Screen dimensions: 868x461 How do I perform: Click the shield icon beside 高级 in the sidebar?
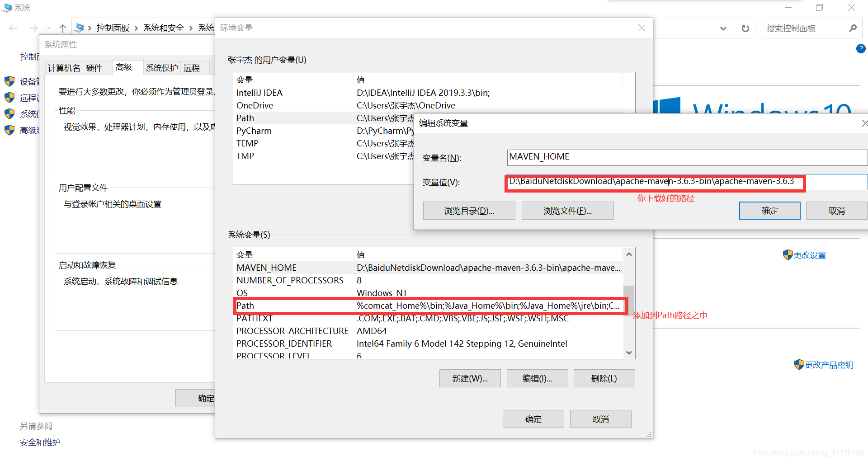9,130
